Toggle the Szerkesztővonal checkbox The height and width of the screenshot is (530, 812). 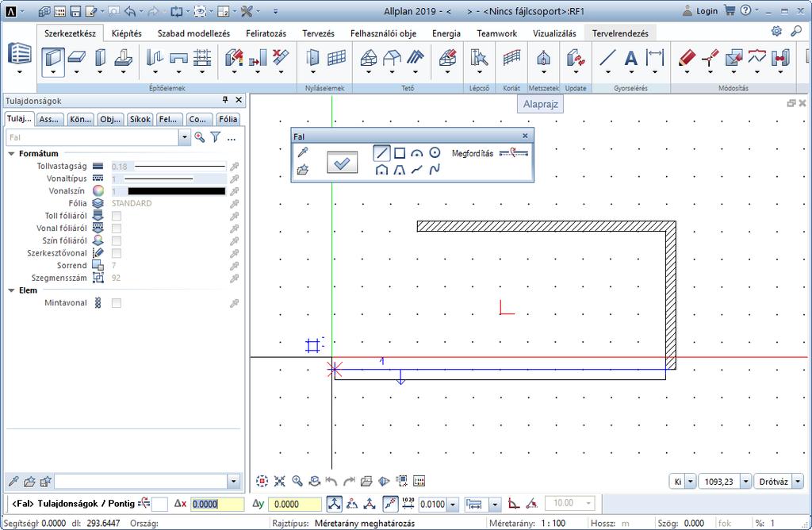pyautogui.click(x=117, y=253)
